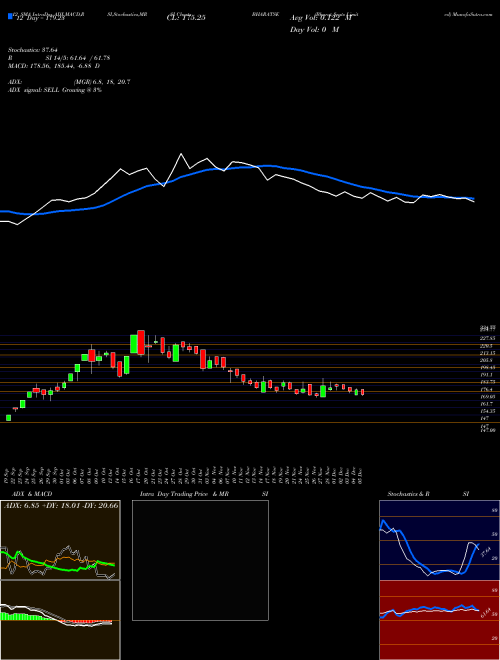This screenshot has height=660, width=500.
Task: Click the blue 12-day SMA legend square
Action: pos(10,16)
